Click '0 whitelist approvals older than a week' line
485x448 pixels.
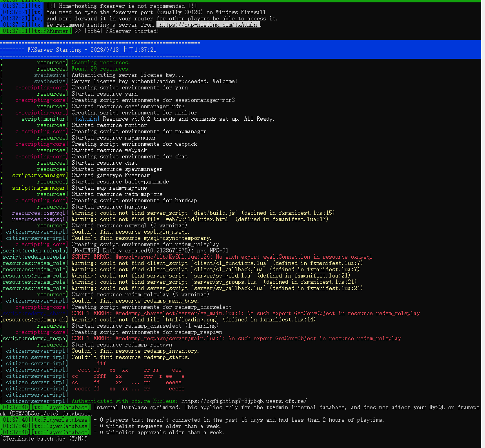tap(159, 432)
